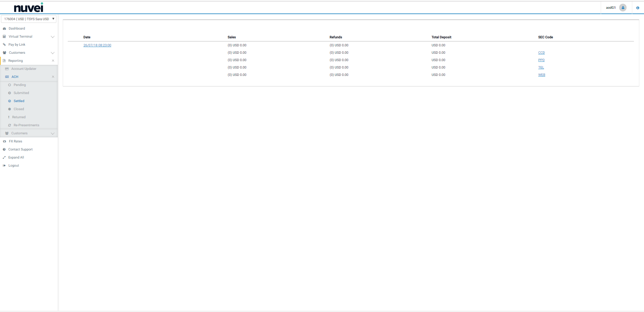Open the merchant account dropdown selector

[29, 19]
